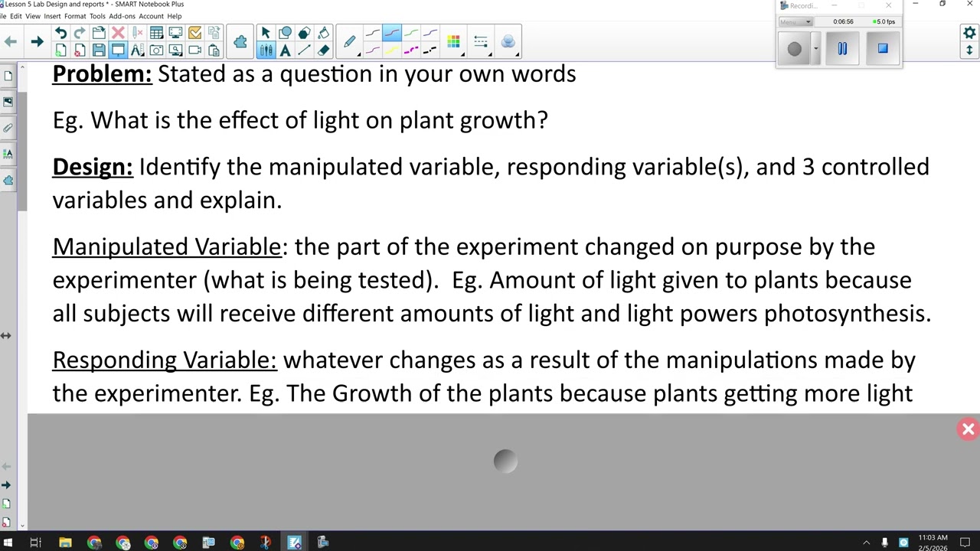Click the sidebar resize double-arrow handle
Screen dimensions: 980x551
point(5,335)
